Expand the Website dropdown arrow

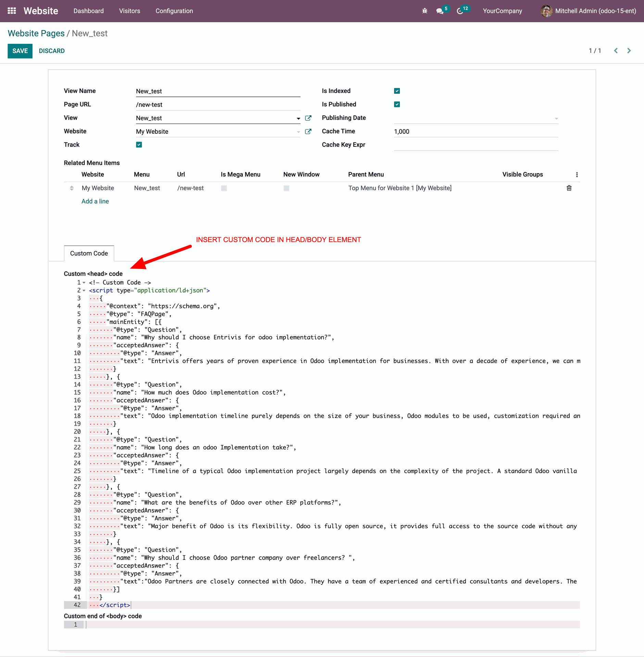[x=298, y=132]
